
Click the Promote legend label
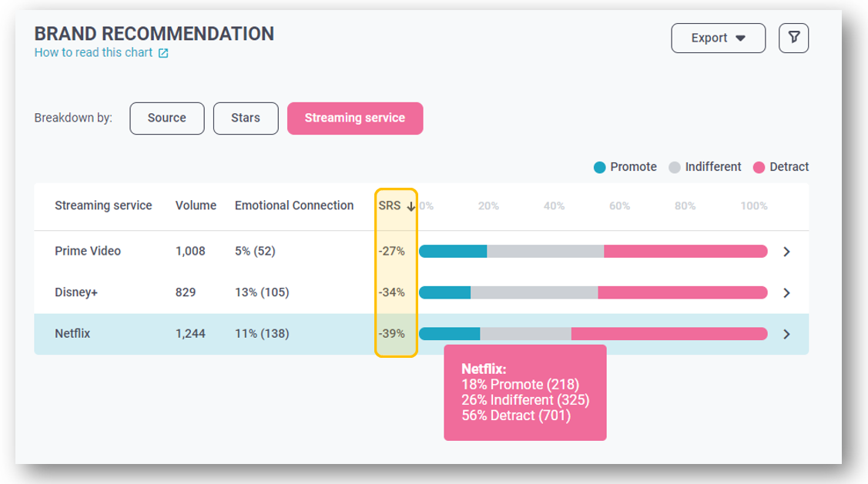(633, 167)
